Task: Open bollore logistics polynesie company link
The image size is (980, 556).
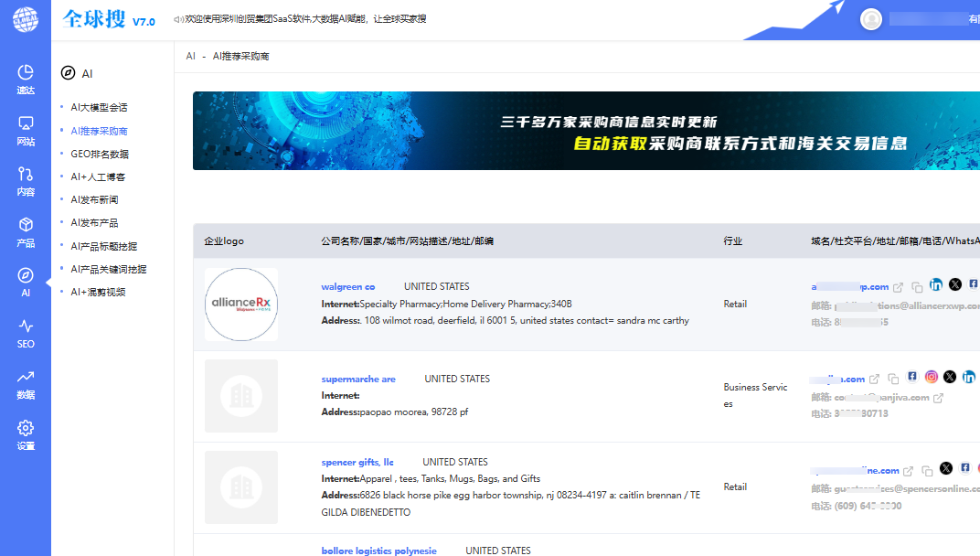Action: pyautogui.click(x=378, y=551)
